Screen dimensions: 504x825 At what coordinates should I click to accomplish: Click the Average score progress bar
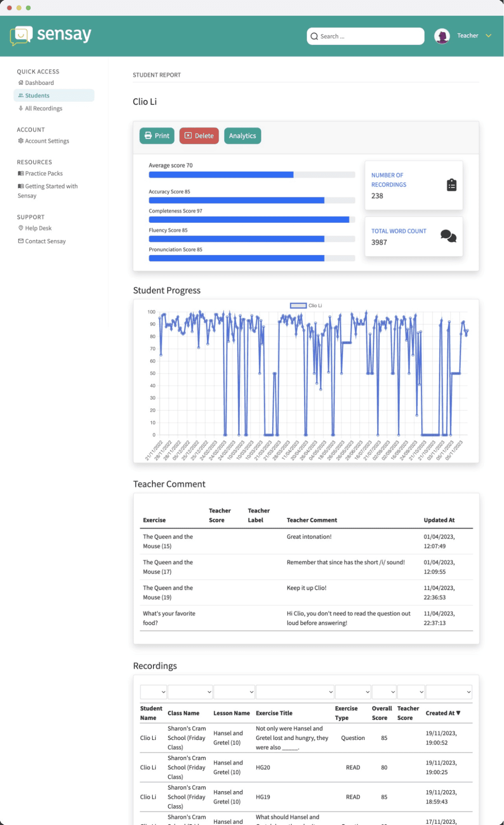click(252, 175)
